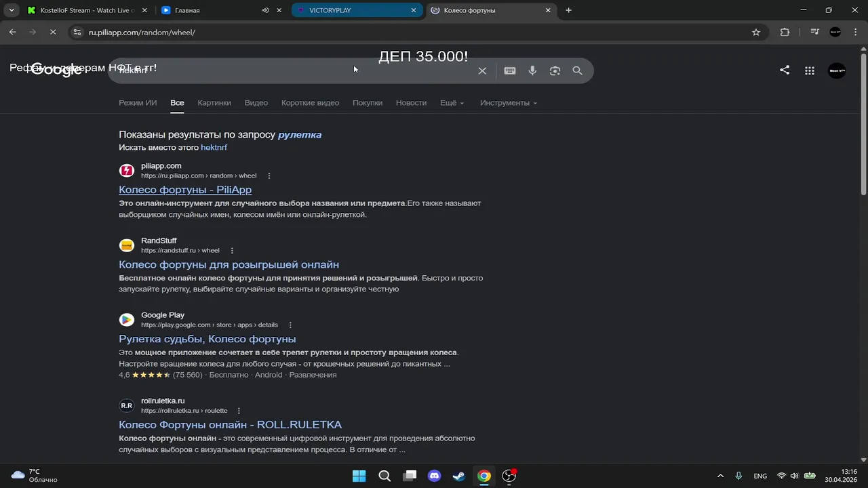
Task: Select the Режим ИИ search mode
Action: click(138, 103)
